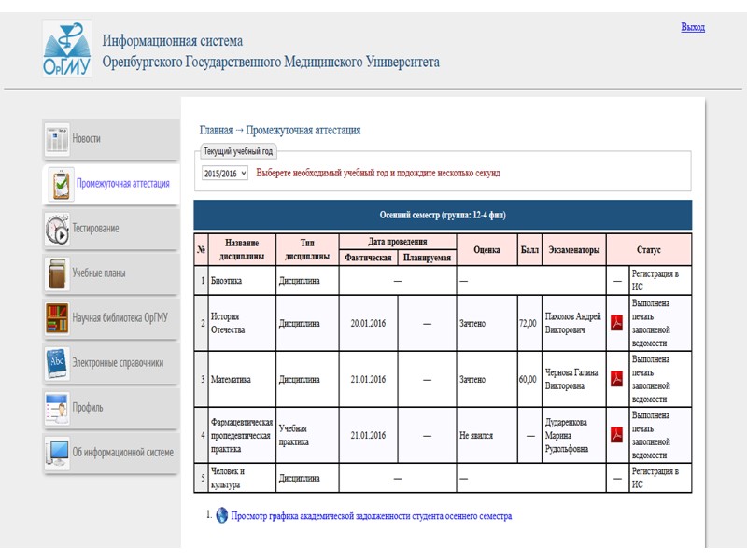Viewport: 747px width, 560px height.
Task: Click История Отечества status text cell
Action: [660, 323]
